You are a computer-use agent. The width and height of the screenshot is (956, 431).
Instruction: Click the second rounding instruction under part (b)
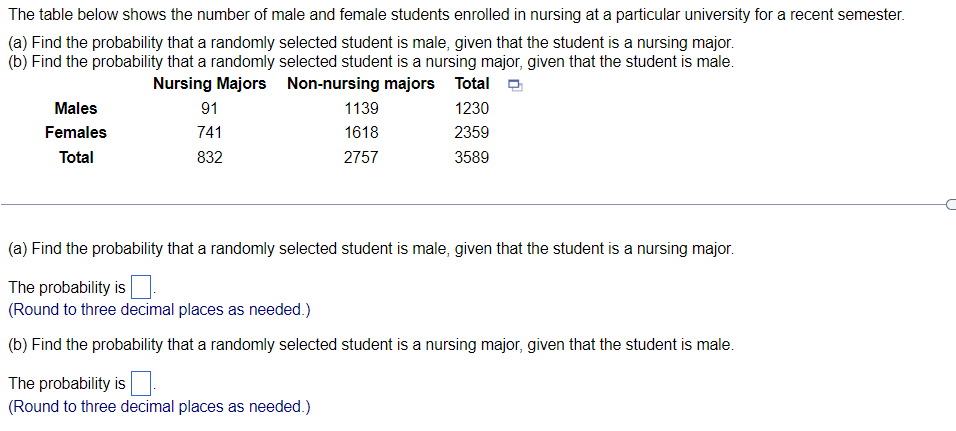coord(159,407)
